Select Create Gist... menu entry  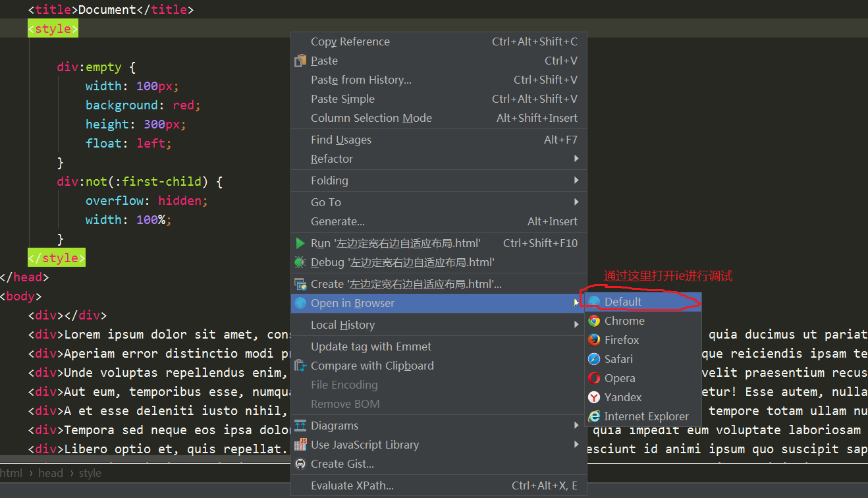pyautogui.click(x=439, y=464)
